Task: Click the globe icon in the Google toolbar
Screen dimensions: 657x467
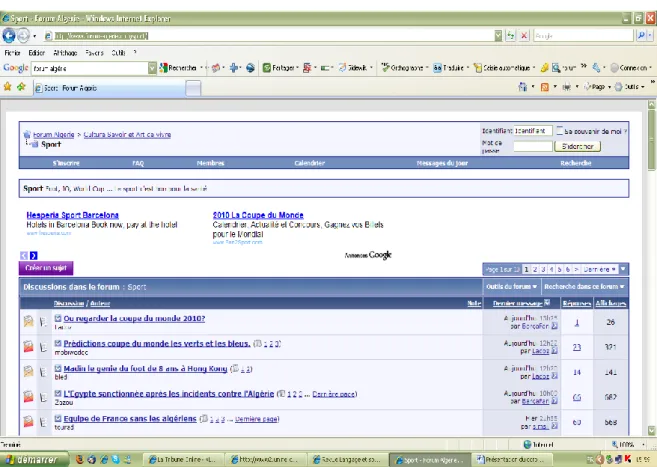Action: (250, 67)
